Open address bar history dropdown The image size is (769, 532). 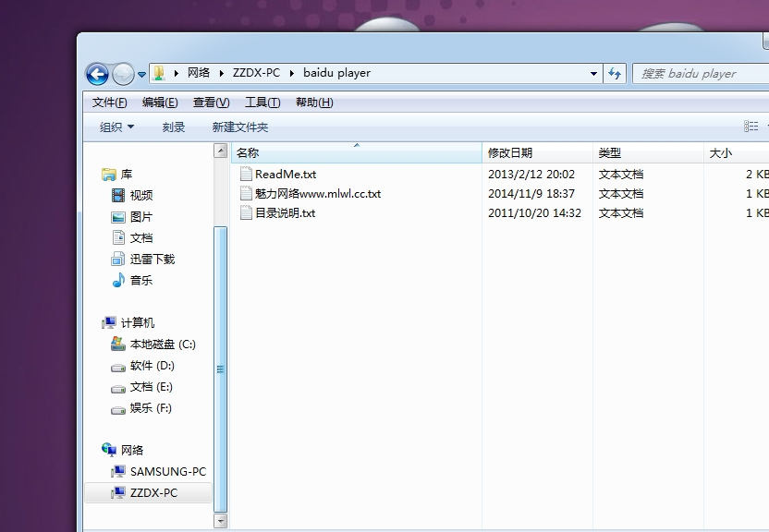tap(593, 74)
